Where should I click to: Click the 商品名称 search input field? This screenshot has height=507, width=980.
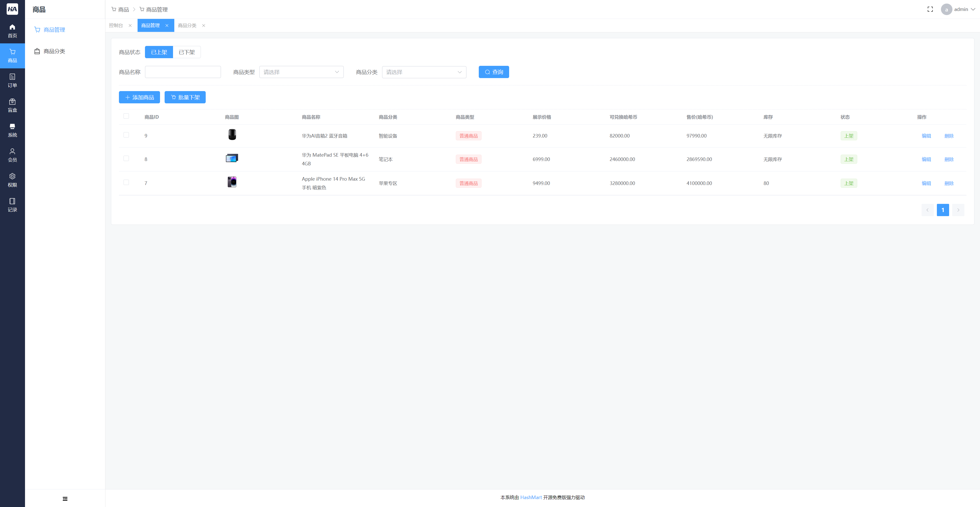point(183,72)
